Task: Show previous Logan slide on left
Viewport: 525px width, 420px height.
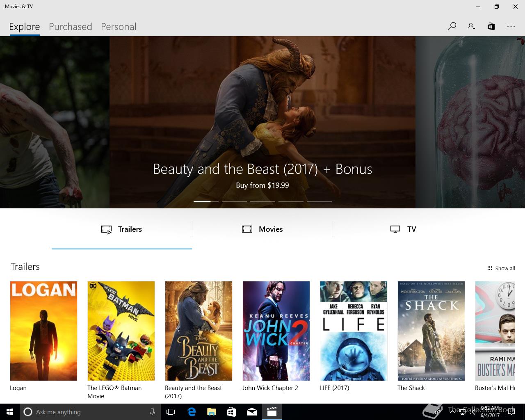Action: coord(55,122)
